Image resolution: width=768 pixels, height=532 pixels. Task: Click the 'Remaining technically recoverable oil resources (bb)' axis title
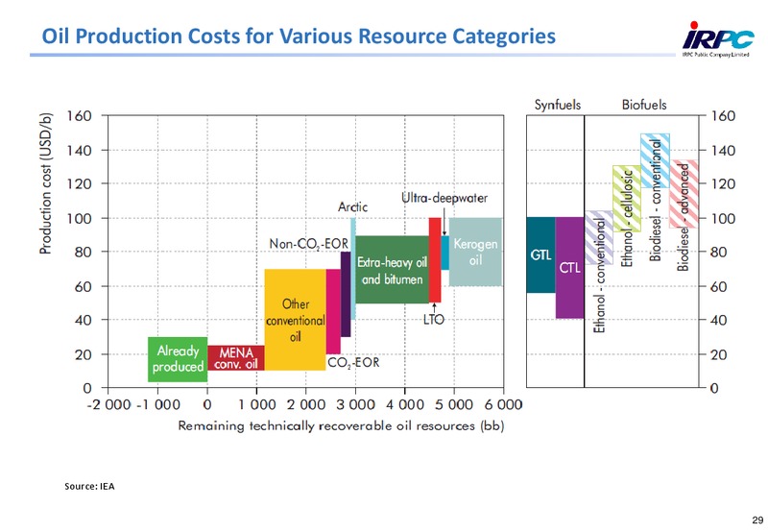tap(341, 426)
